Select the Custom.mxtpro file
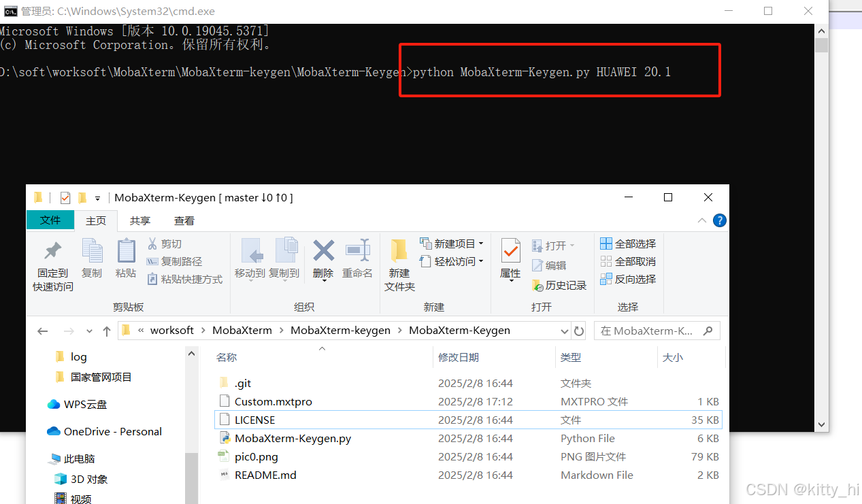The height and width of the screenshot is (504, 862). pyautogui.click(x=467, y=401)
